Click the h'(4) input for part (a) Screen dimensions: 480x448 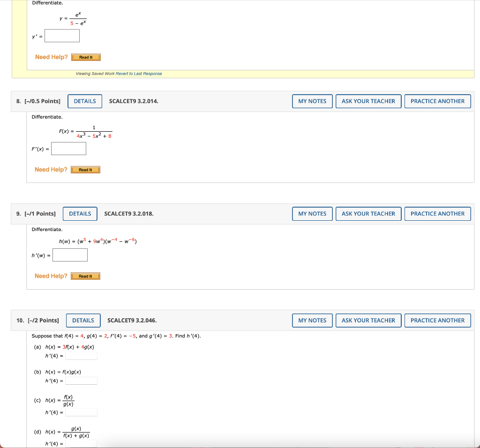pos(81,355)
